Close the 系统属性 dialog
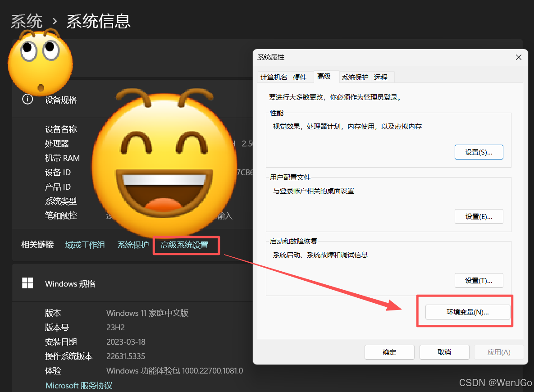This screenshot has height=392, width=534. (518, 57)
